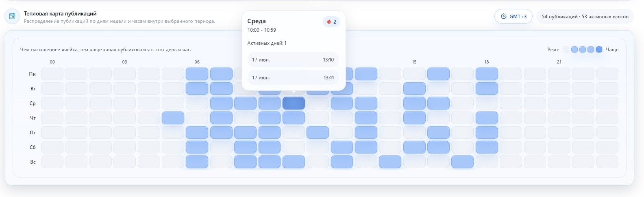Select the Monday 18:00 active heatmap cell
This screenshot has width=644, height=197.
click(x=487, y=74)
